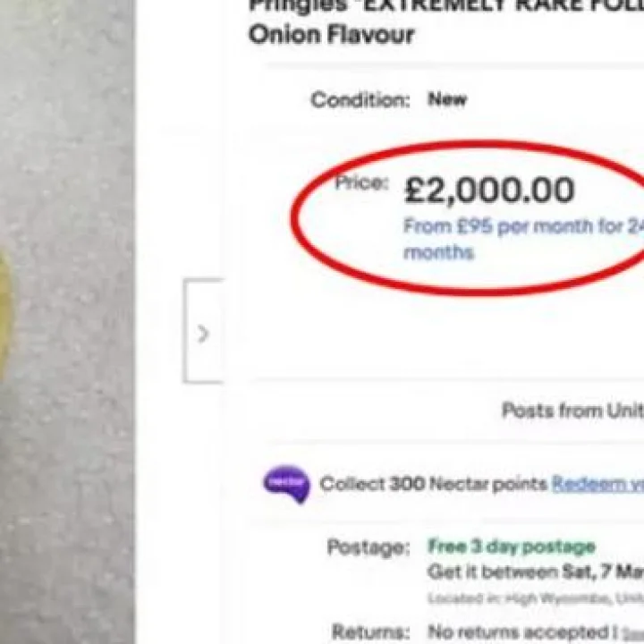The height and width of the screenshot is (644, 644).
Task: Open the link after No returns accepted
Action: click(633, 631)
